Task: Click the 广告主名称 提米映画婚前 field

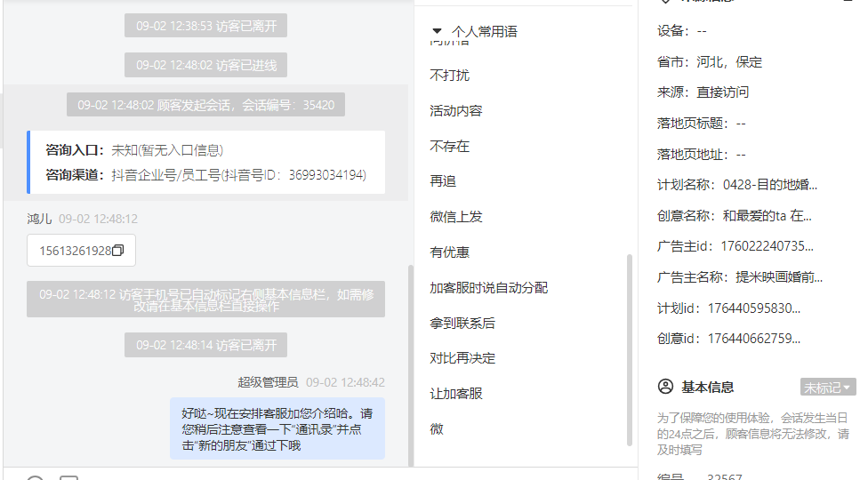Action: click(x=740, y=276)
